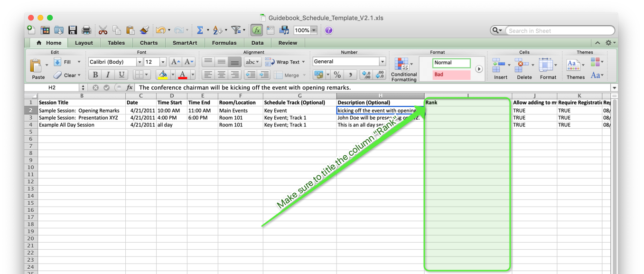Screen dimensions: 644x274
Task: Open the font size dropdown
Action: click(x=163, y=62)
